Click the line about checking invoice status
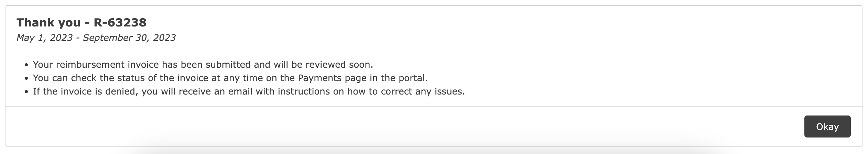Viewport: 868px width, 154px height. tap(230, 78)
